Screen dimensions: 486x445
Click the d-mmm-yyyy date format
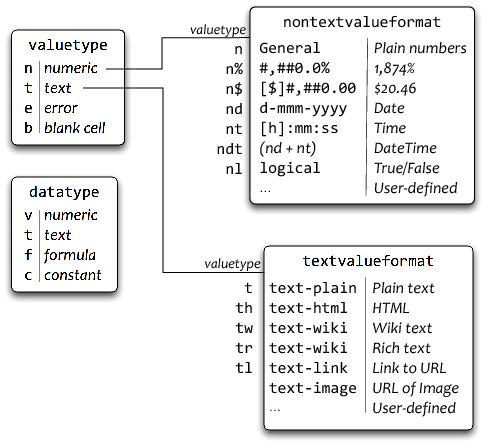tap(303, 109)
